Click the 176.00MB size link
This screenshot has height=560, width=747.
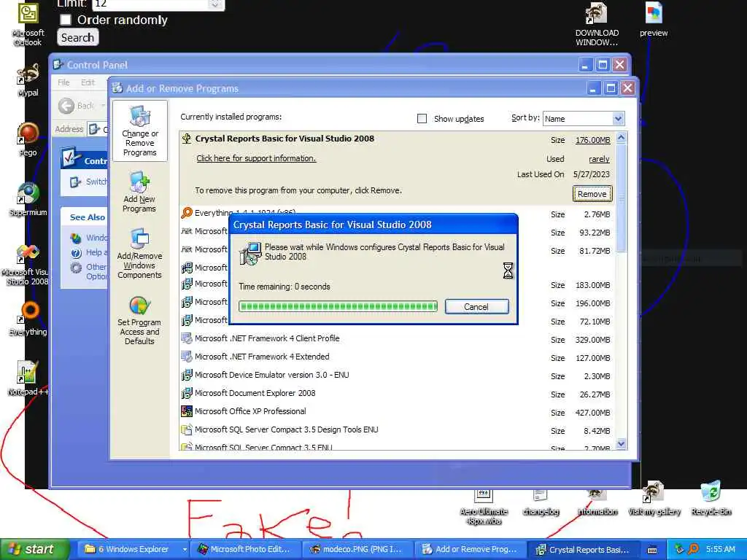pos(592,140)
